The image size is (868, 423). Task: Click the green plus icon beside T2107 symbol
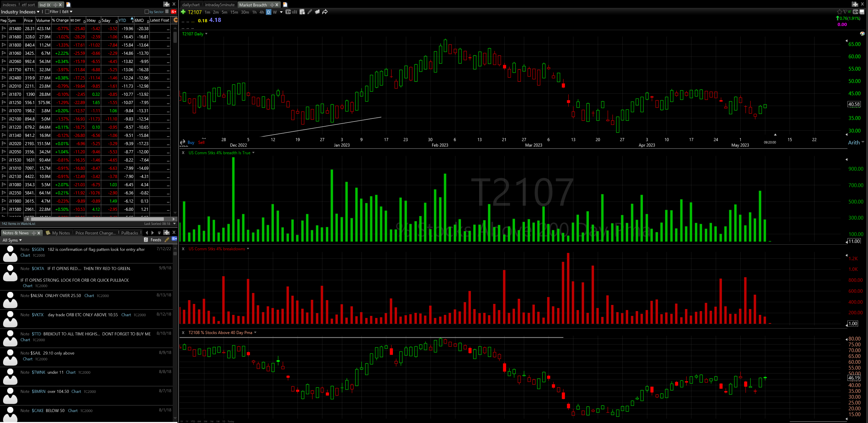[183, 12]
